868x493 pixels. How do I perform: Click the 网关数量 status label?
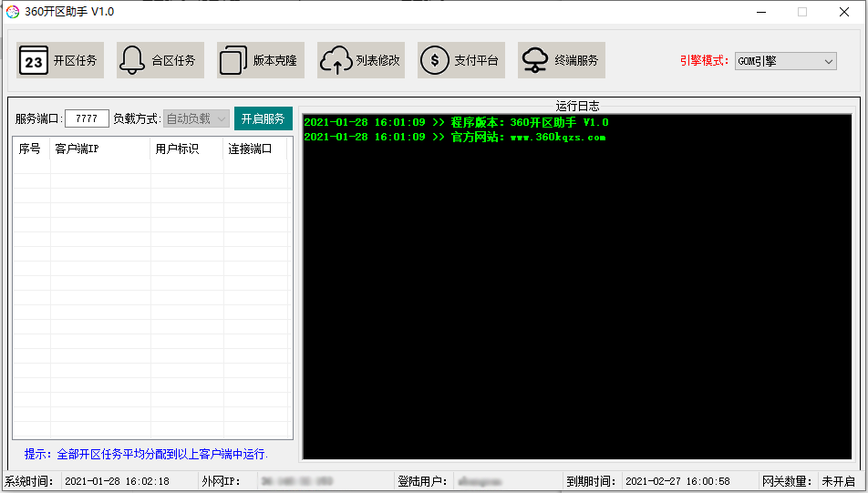tap(787, 481)
